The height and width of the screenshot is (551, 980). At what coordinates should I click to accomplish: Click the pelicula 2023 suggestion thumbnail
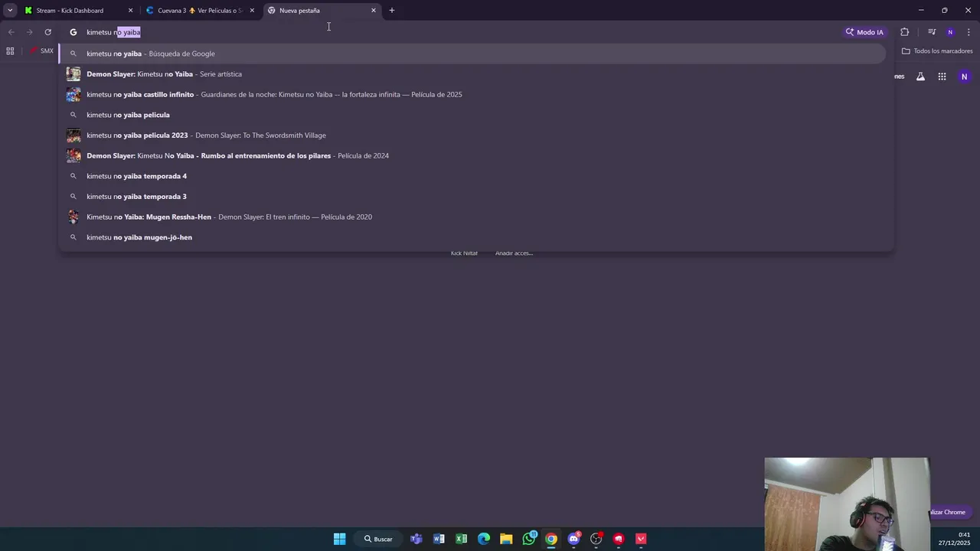tap(73, 135)
